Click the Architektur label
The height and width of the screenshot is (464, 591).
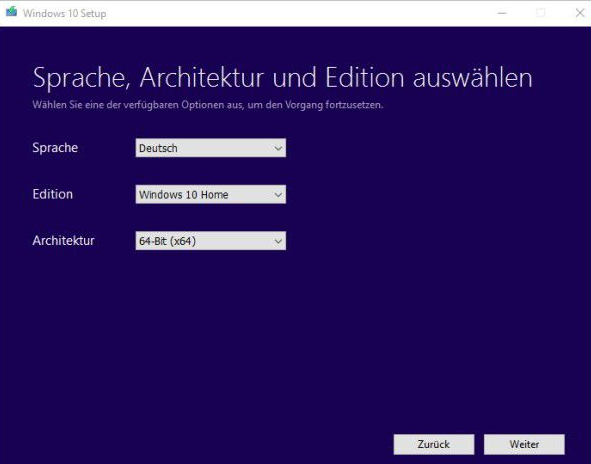tap(63, 240)
